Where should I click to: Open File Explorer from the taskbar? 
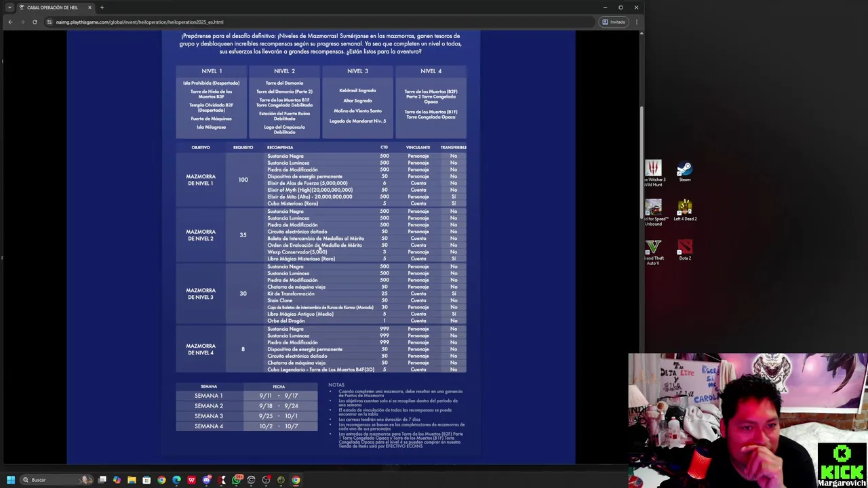132,480
